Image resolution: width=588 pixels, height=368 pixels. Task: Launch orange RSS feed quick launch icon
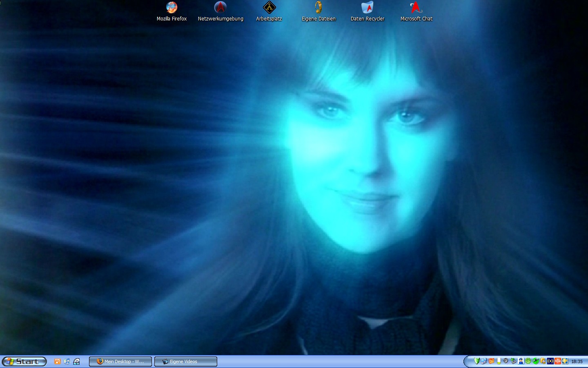[x=58, y=361]
